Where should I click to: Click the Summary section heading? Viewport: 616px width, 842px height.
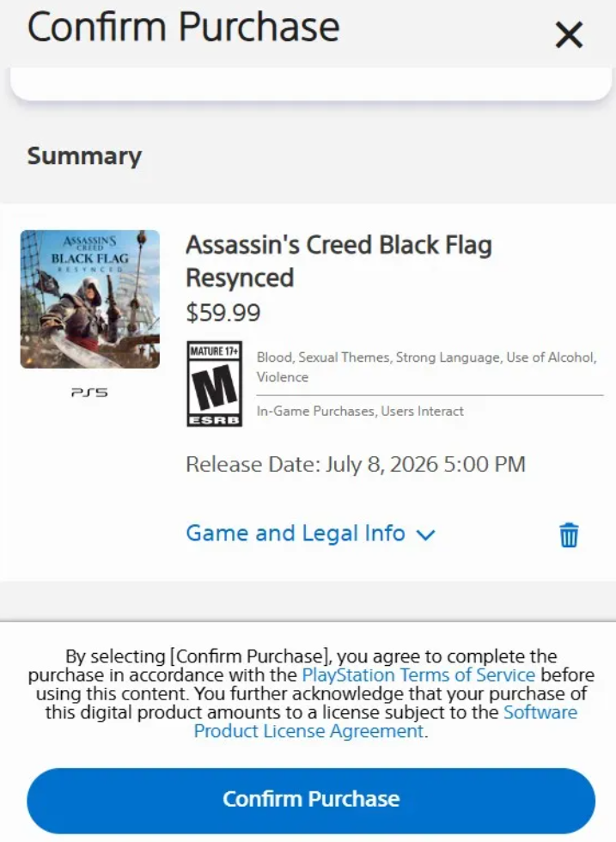84,156
